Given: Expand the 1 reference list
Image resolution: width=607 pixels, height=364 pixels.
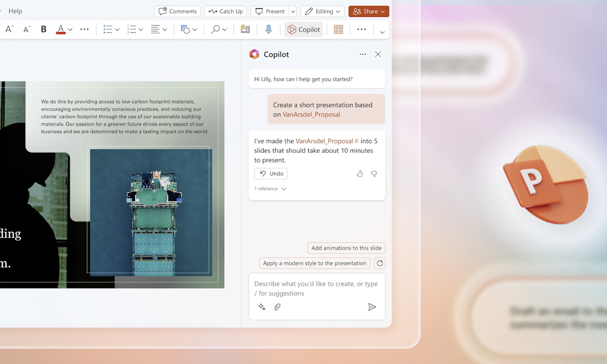Looking at the screenshot, I should tap(270, 189).
